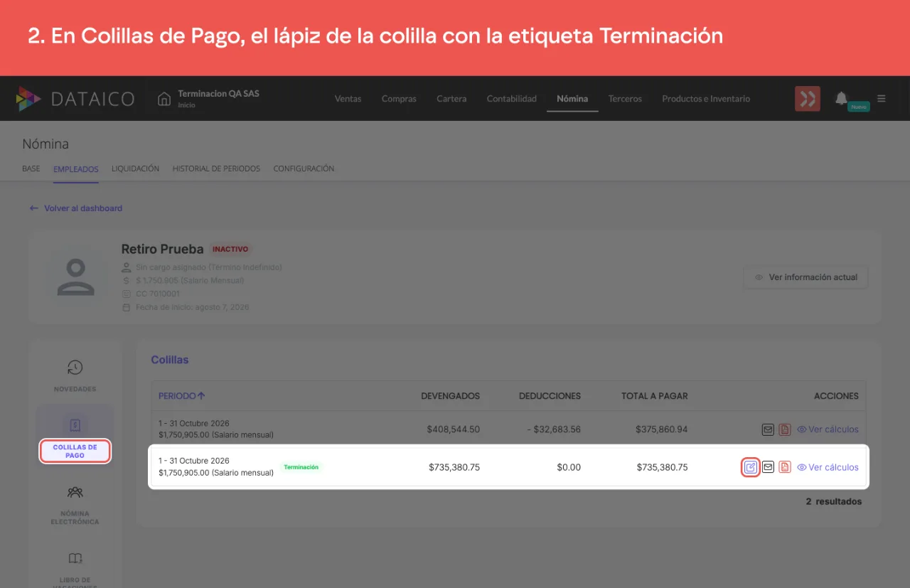Image resolution: width=910 pixels, height=588 pixels.
Task: Switch to the Configuración tab
Action: [x=304, y=169]
